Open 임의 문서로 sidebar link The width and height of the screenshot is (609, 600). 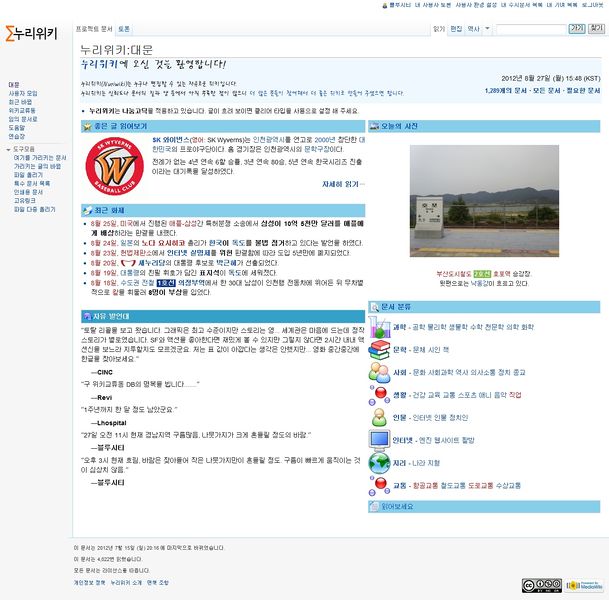coord(23,119)
